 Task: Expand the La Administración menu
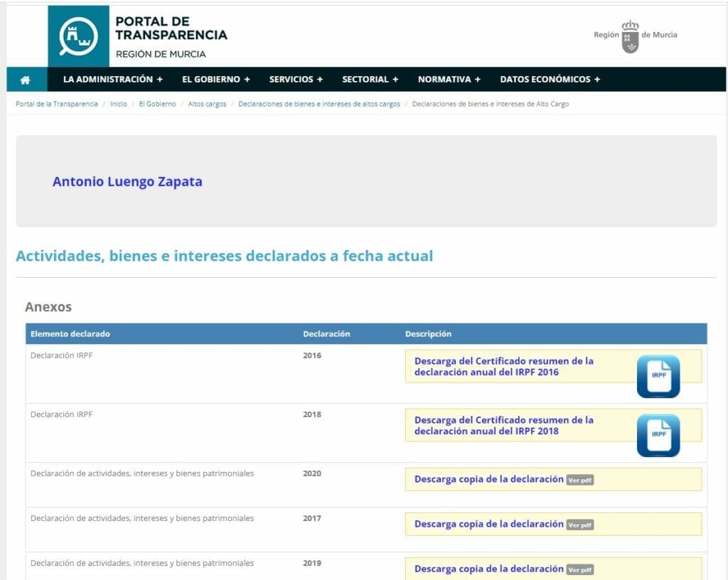[112, 80]
